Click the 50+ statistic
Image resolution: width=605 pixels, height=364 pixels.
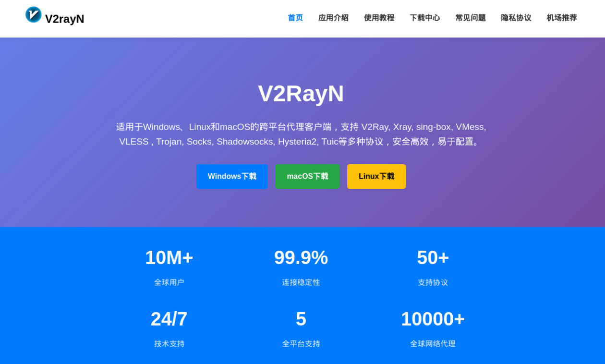point(433,258)
